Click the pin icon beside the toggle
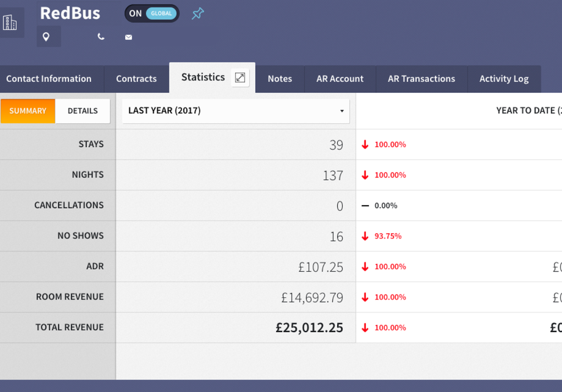The height and width of the screenshot is (392, 562). pyautogui.click(x=197, y=13)
